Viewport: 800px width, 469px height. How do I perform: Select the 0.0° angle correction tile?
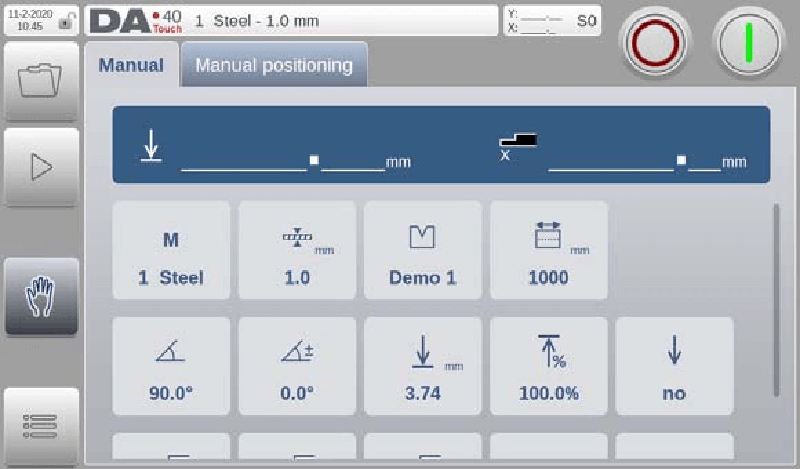coord(297,366)
